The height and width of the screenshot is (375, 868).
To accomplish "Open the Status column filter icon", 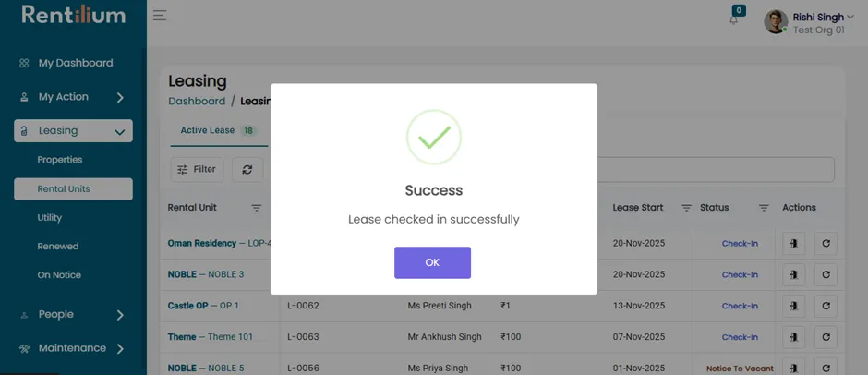I will coord(764,208).
